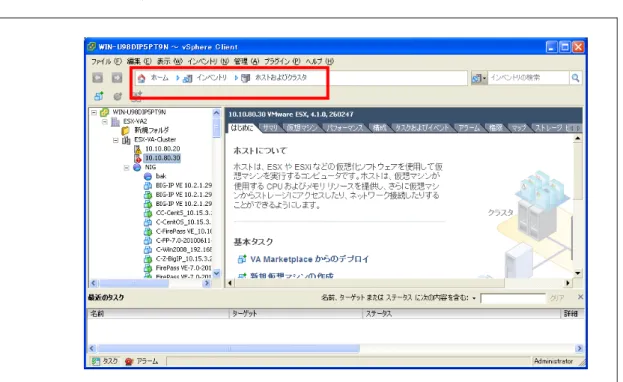Switch to the パフォーマンス tab

pyautogui.click(x=345, y=128)
